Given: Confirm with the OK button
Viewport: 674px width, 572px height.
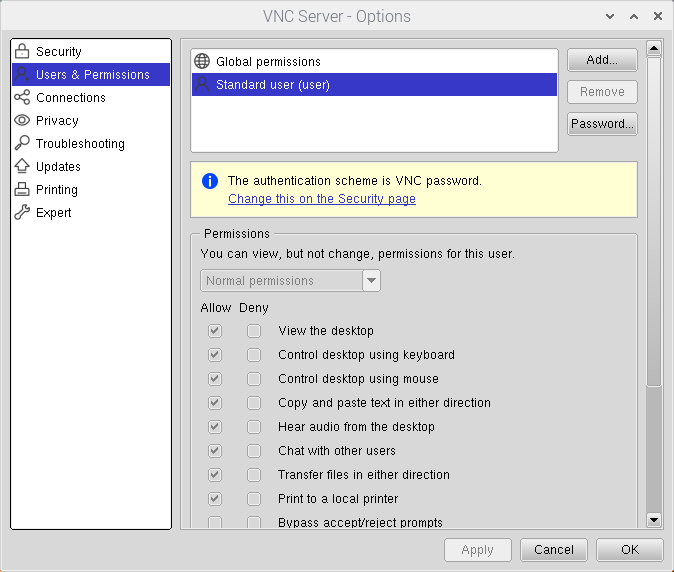Looking at the screenshot, I should 630,550.
